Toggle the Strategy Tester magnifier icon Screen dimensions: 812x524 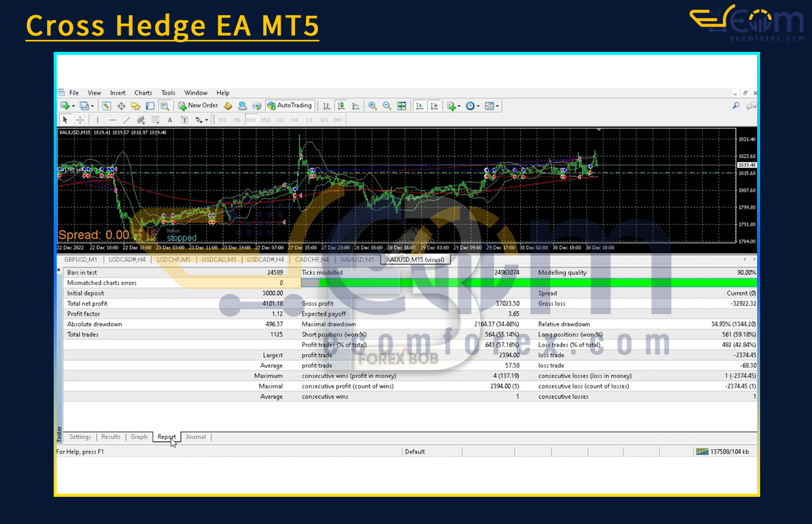coord(165,106)
